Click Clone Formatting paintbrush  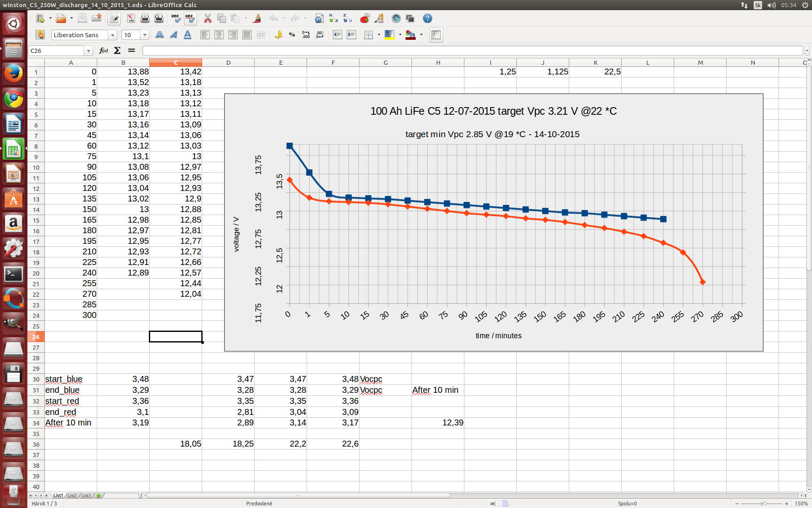coord(256,18)
